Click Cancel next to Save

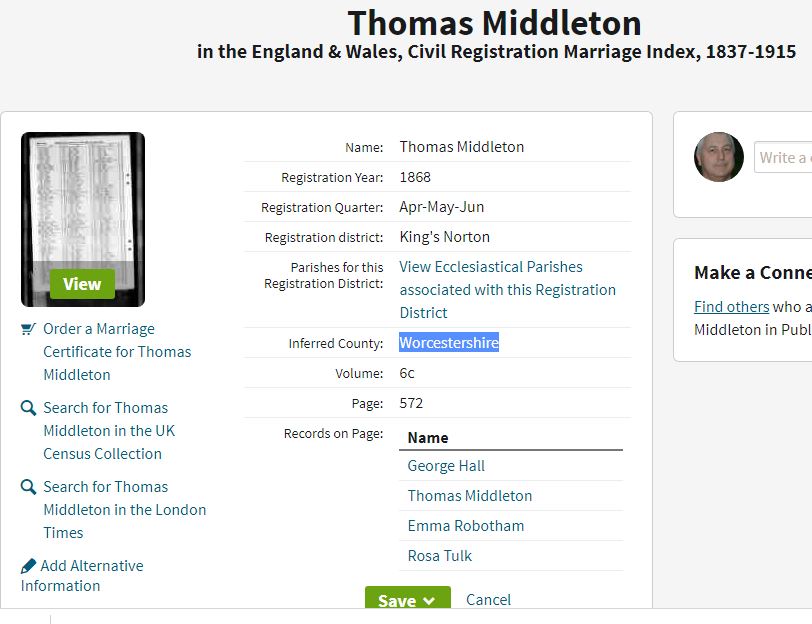click(x=488, y=600)
